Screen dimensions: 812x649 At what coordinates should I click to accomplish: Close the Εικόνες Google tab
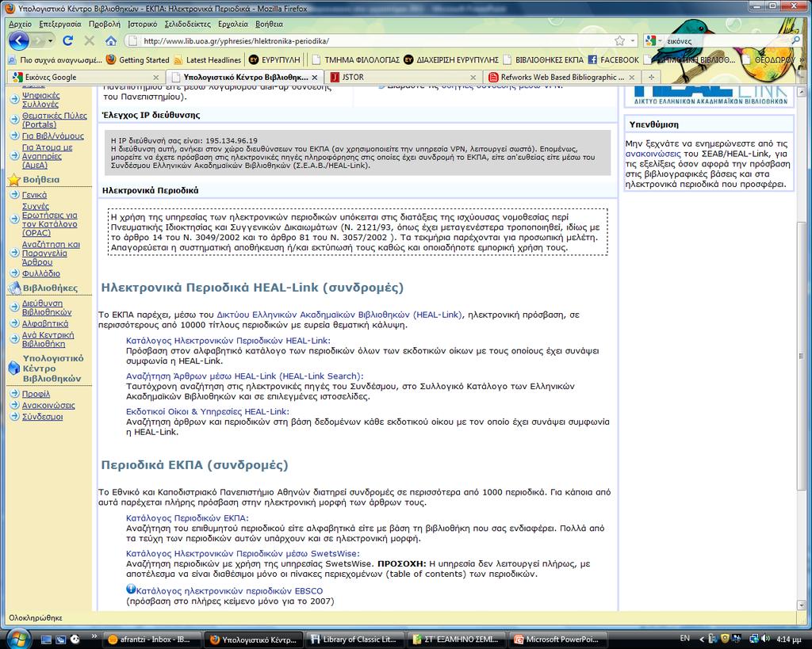tap(156, 77)
